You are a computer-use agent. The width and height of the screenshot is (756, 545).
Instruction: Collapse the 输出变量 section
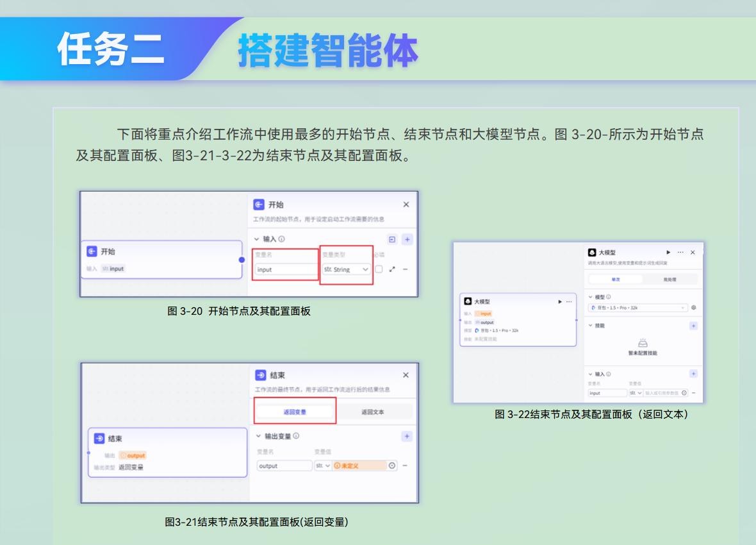pyautogui.click(x=258, y=436)
